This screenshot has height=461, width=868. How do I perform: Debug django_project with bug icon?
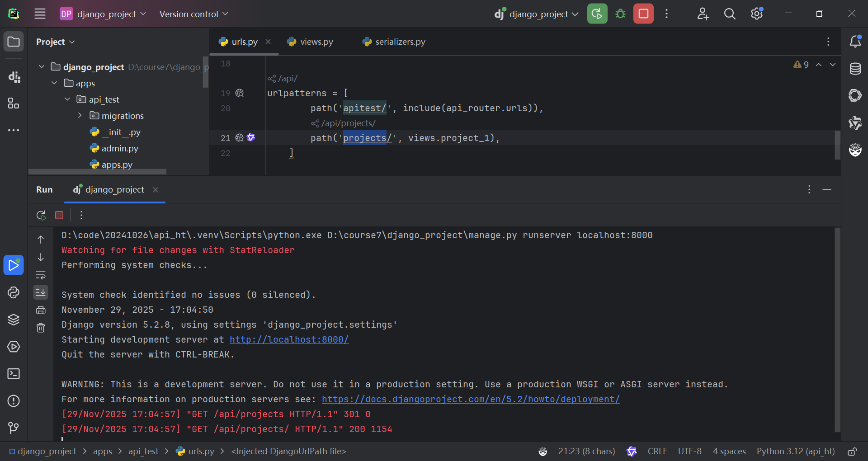pyautogui.click(x=621, y=14)
